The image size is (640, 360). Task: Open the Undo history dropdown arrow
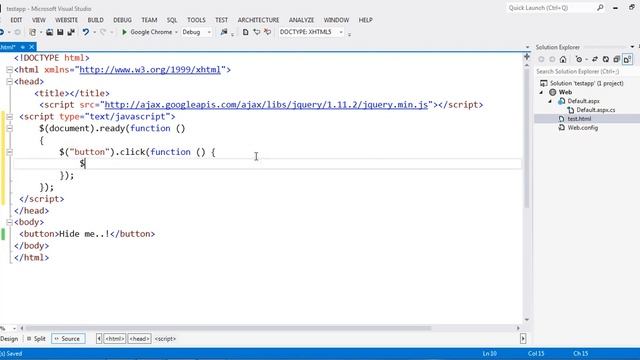(x=94, y=32)
